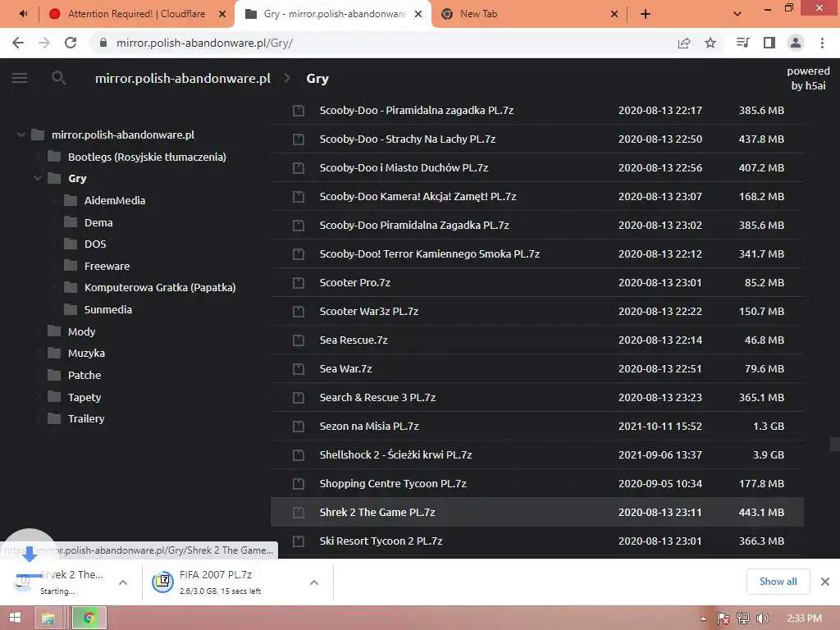Screen dimensions: 840x630
Task: Click powered by h5ai link
Action: [x=808, y=78]
